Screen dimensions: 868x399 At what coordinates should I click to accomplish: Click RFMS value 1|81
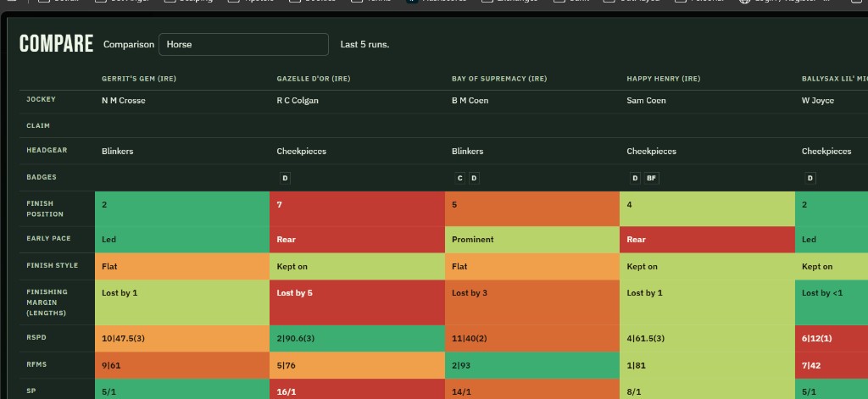[707, 365]
